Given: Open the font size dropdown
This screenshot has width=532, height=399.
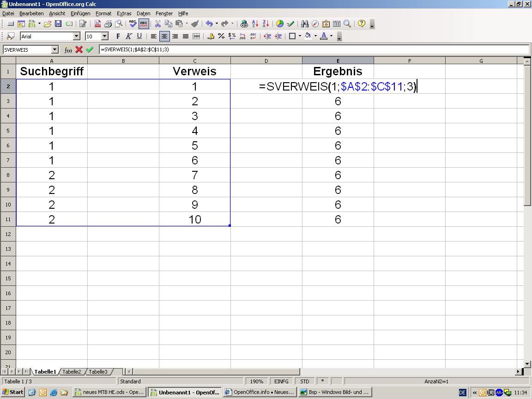Looking at the screenshot, I should click(x=105, y=36).
